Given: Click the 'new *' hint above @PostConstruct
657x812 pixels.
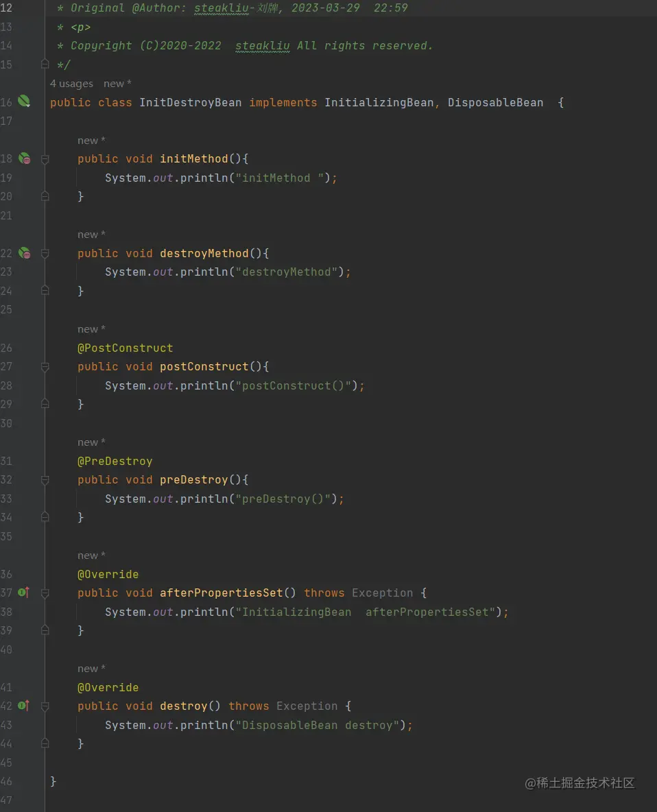Looking at the screenshot, I should point(92,329).
